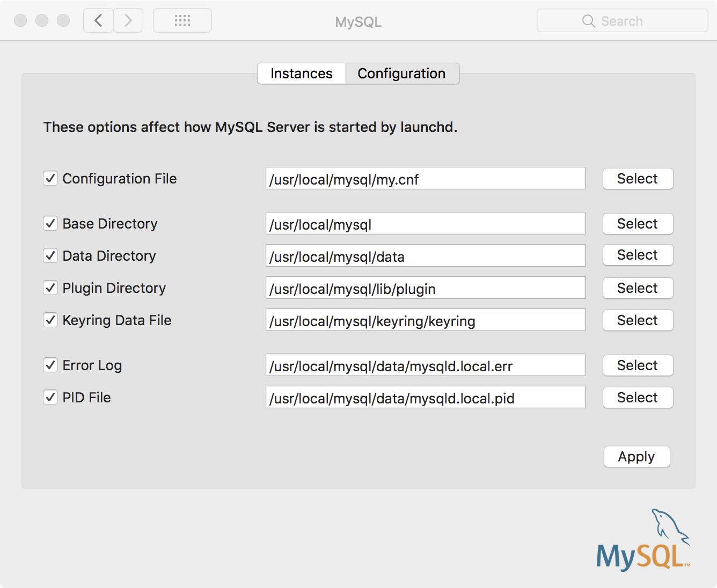This screenshot has height=588, width=717.
Task: Browse with Select for Plugin Directory
Action: (x=638, y=288)
